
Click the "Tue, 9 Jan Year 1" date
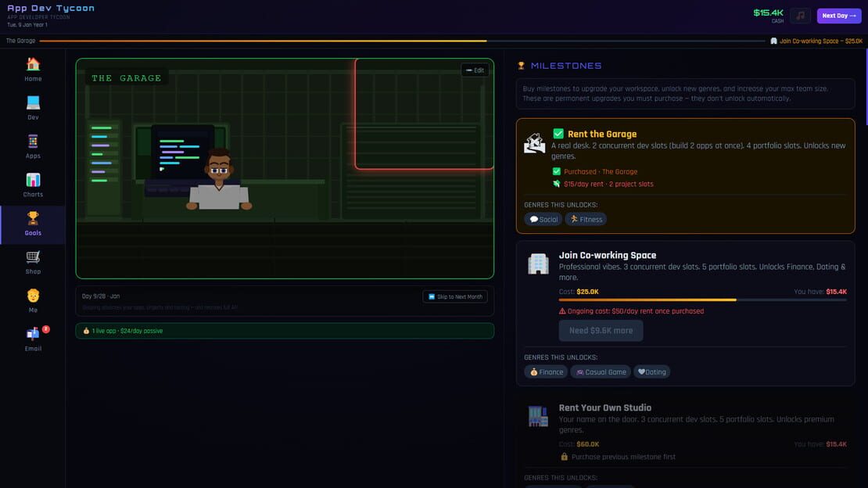point(27,25)
